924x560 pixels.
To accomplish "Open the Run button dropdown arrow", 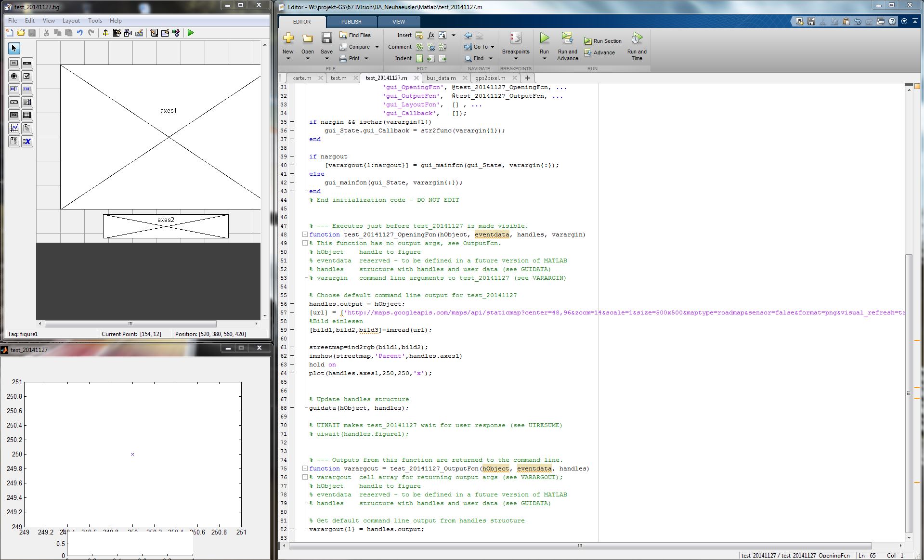I will (544, 59).
